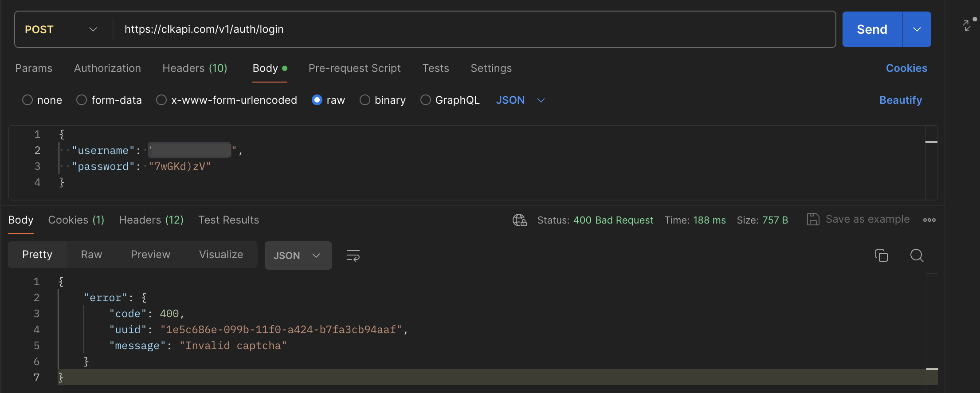Switch response view to Raw
Screen dimensions: 980x393
pyautogui.click(x=91, y=255)
